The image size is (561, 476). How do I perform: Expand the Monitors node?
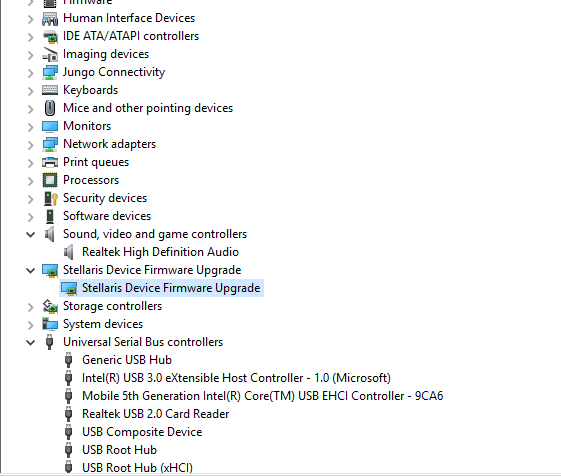pyautogui.click(x=31, y=127)
